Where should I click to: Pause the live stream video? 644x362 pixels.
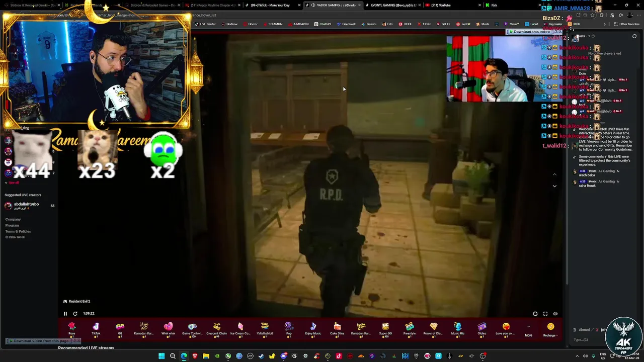coord(65,314)
